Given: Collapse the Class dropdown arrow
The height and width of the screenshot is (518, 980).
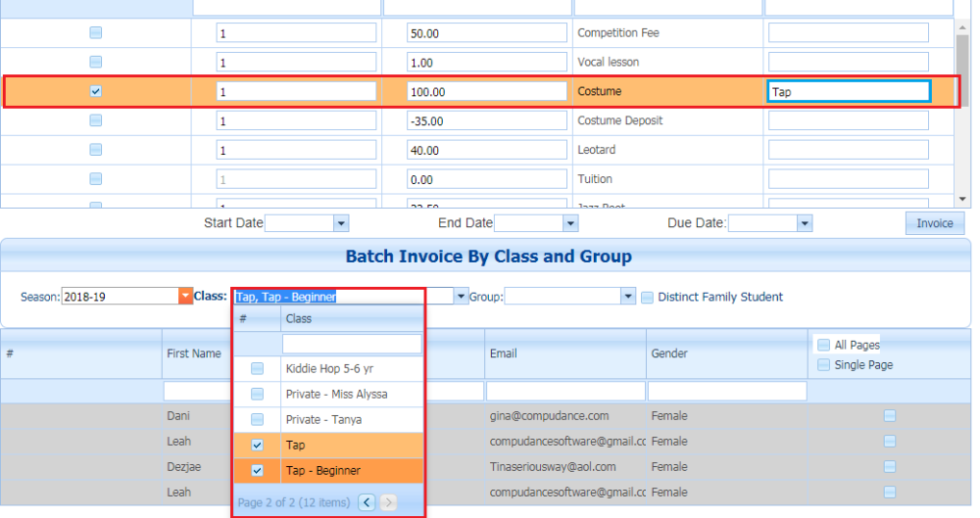Looking at the screenshot, I should pos(461,296).
